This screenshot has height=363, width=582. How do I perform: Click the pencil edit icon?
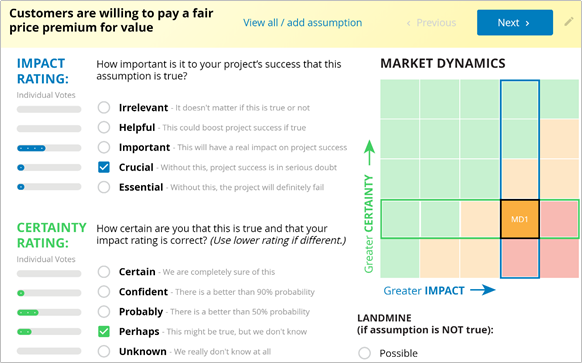[569, 22]
